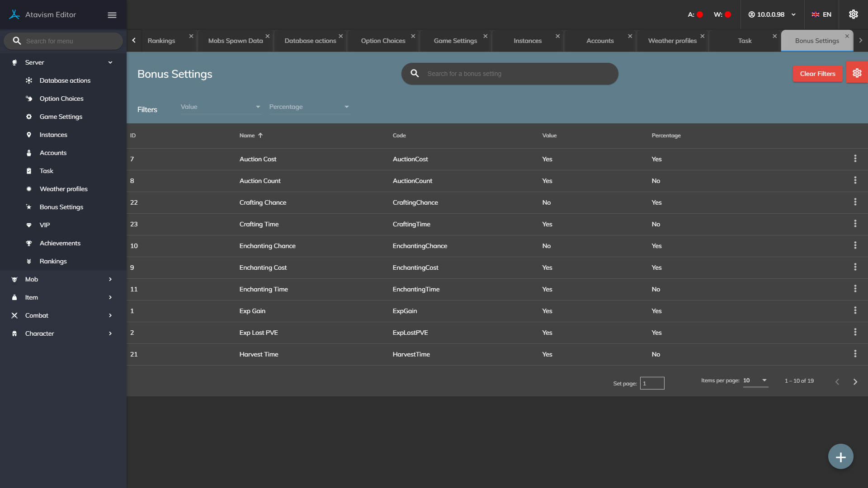Open the Items per page dropdown
This screenshot has width=868, height=488.
(755, 380)
